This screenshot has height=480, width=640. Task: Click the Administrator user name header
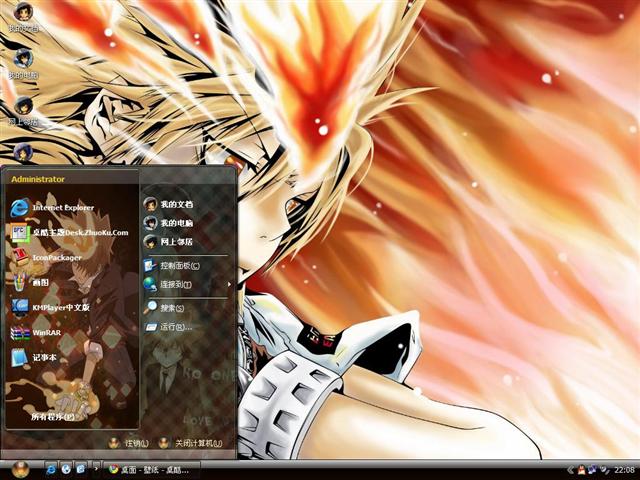(x=38, y=179)
